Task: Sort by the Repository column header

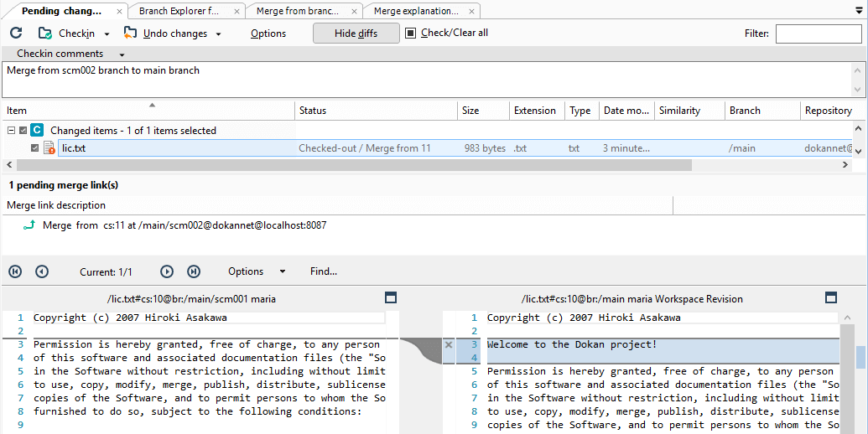Action: (x=828, y=111)
